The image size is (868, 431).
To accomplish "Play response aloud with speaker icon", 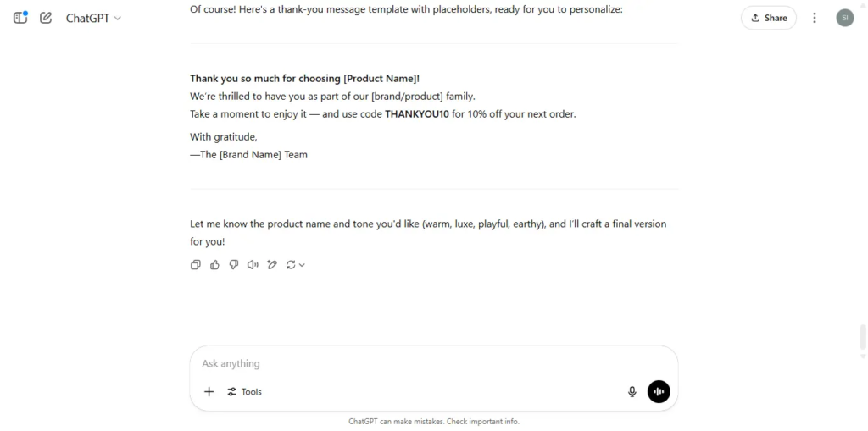I will [x=253, y=265].
